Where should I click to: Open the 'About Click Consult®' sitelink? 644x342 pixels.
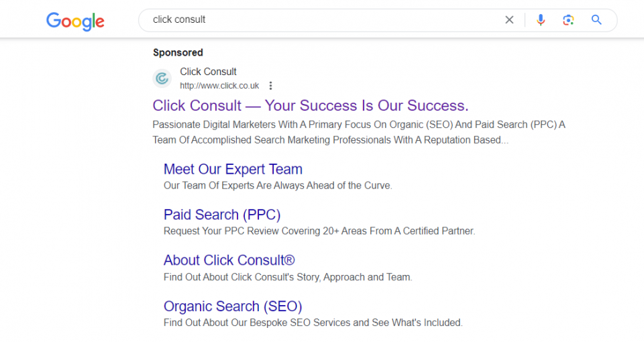[229, 260]
